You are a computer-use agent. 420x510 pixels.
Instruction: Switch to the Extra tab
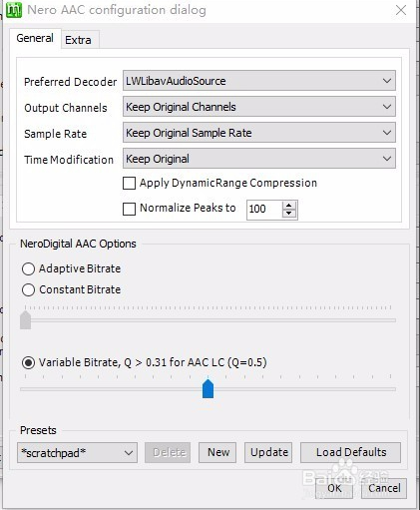tap(79, 40)
